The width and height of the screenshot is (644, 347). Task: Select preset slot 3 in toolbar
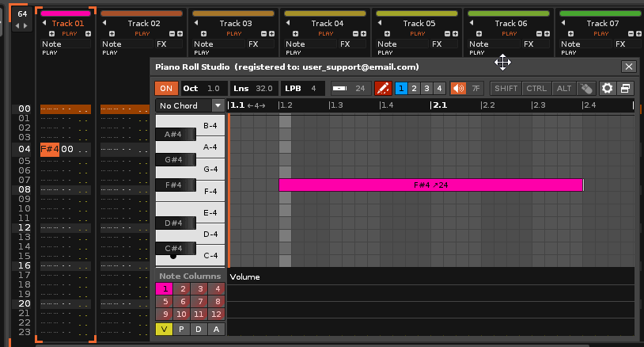coord(426,89)
